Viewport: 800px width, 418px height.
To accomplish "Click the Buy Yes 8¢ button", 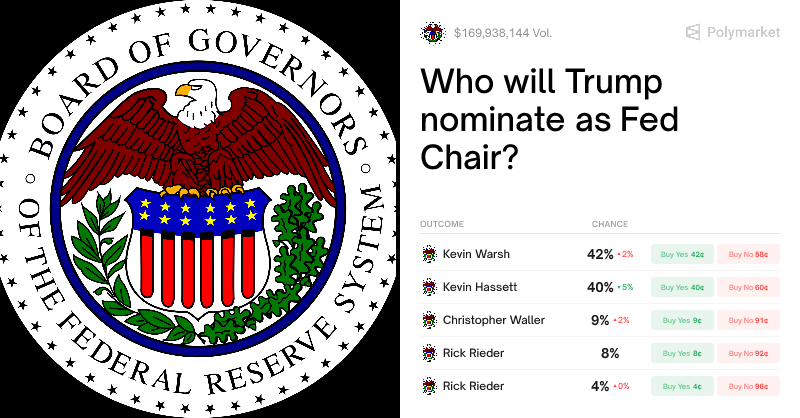I will (x=683, y=353).
